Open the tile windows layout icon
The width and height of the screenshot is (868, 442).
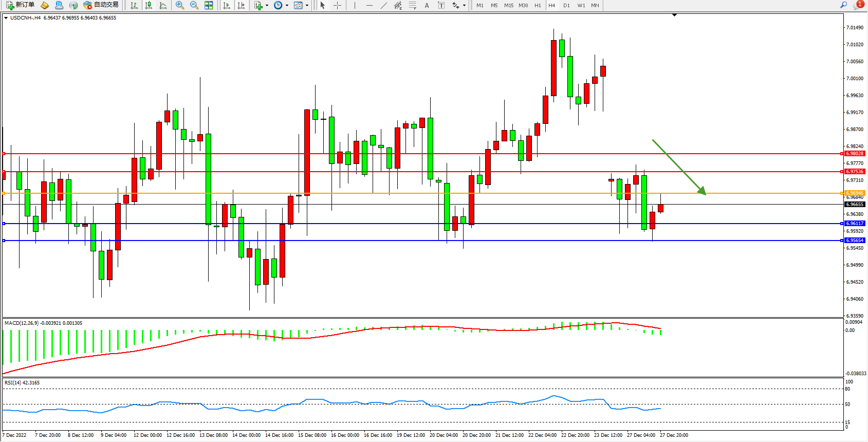(209, 5)
